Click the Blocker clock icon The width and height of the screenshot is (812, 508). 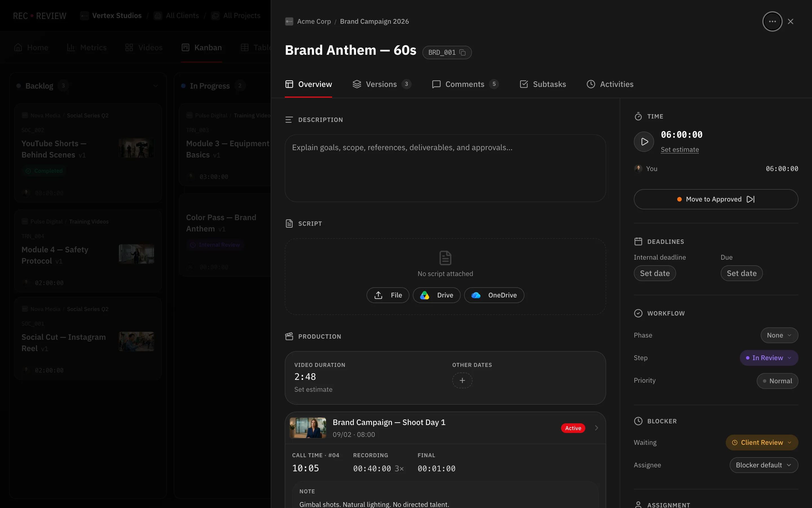click(638, 421)
